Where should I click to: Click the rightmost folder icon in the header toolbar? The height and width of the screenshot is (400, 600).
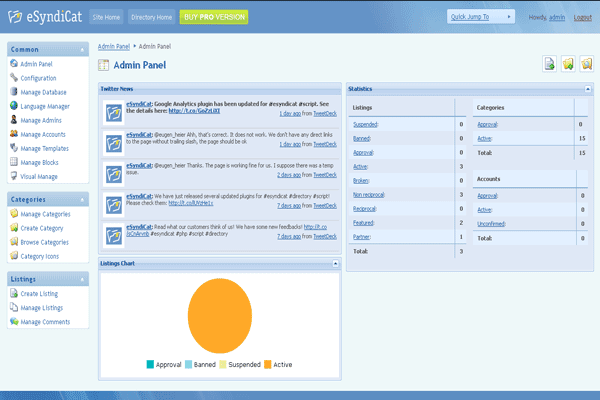[586, 65]
